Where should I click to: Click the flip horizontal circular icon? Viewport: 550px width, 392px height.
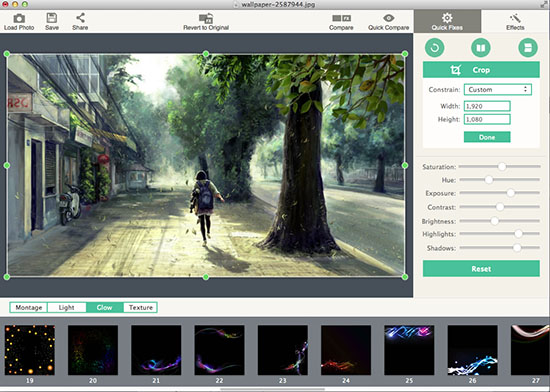tap(481, 48)
